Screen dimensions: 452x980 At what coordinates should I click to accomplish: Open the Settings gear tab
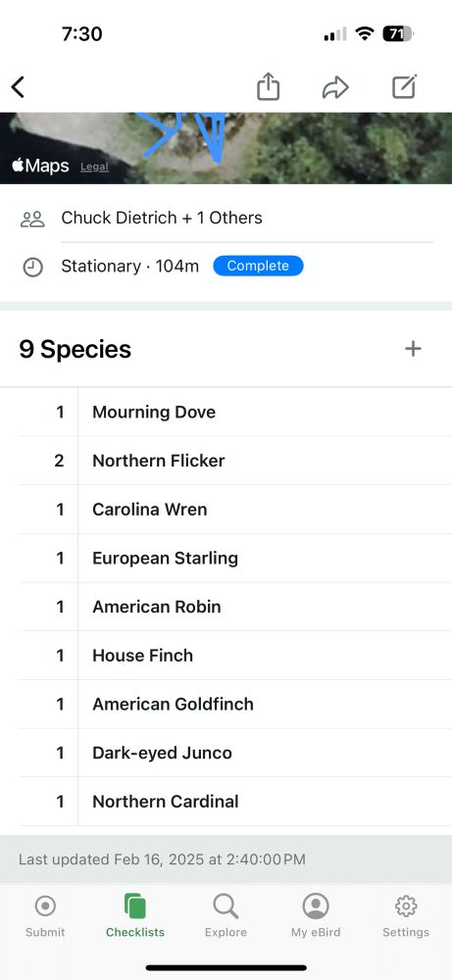[406, 915]
